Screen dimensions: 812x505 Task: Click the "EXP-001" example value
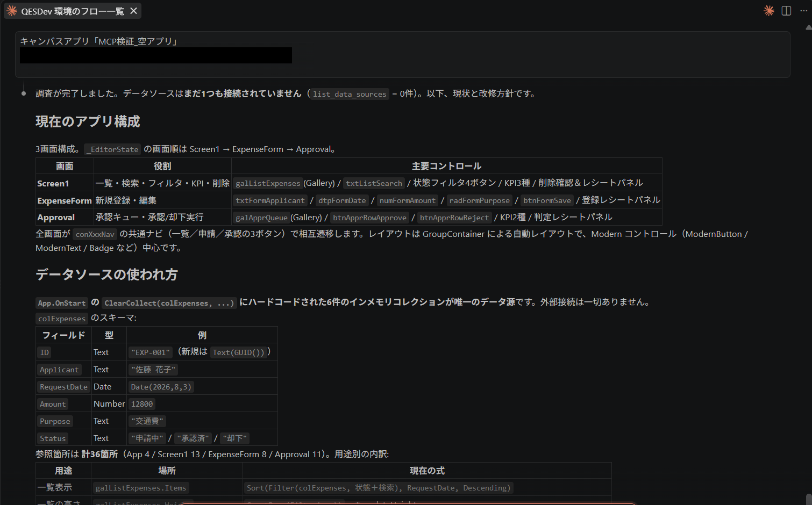151,352
